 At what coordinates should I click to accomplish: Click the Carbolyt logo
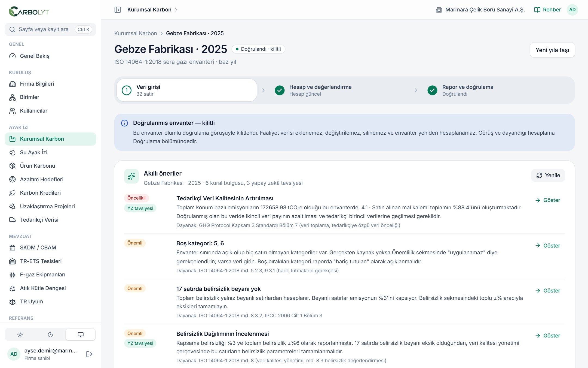[29, 11]
